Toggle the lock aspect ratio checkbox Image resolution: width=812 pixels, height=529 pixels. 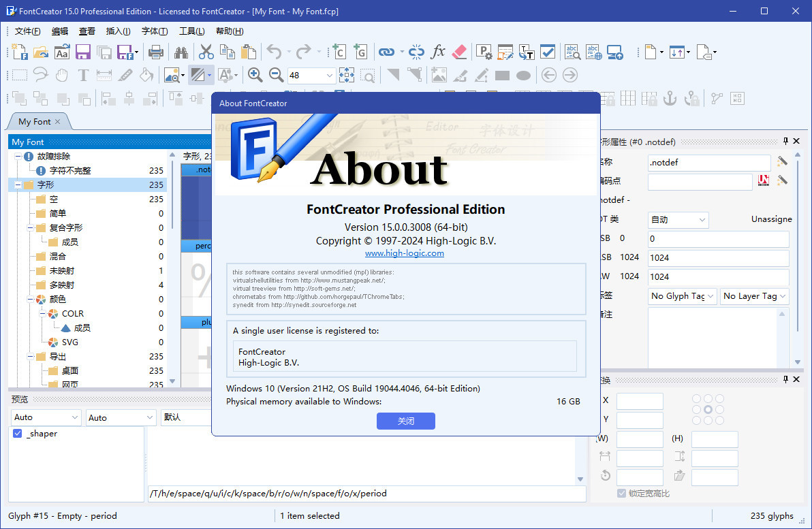click(621, 493)
